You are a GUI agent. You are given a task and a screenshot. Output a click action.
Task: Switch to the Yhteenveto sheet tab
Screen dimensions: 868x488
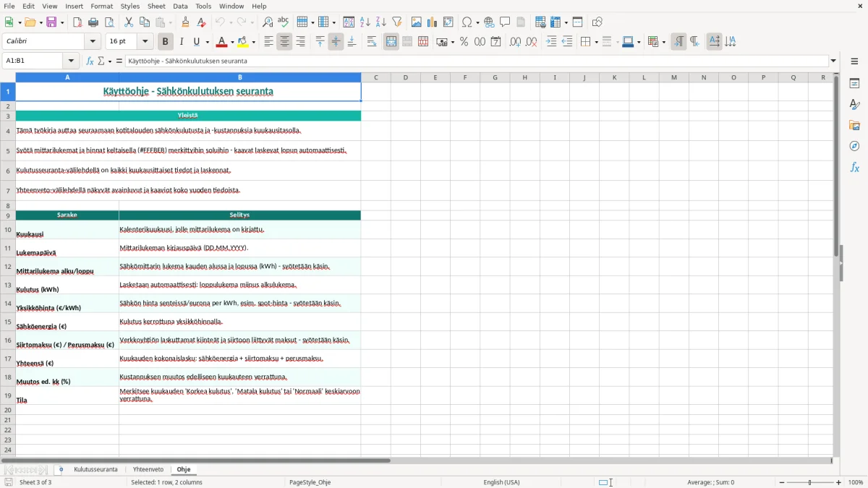pos(148,469)
